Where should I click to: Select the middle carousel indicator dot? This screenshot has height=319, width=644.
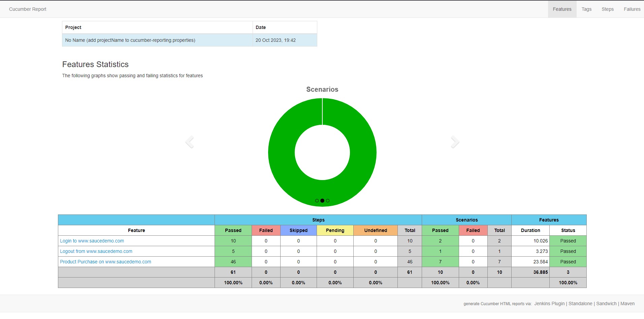click(x=322, y=200)
